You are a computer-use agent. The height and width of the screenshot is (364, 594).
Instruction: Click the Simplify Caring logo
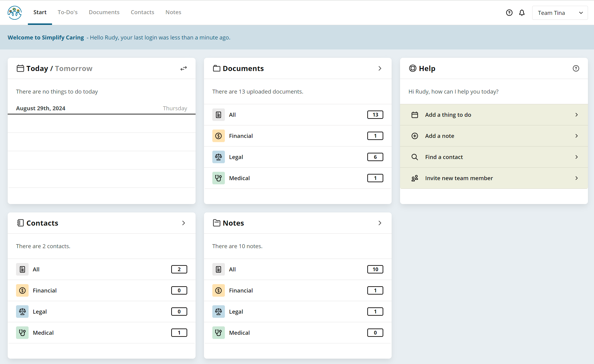click(14, 13)
